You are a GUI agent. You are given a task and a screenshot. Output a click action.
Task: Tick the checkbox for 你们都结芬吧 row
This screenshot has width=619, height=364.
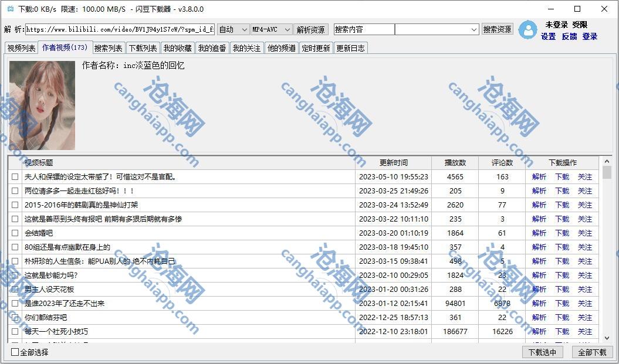pyautogui.click(x=15, y=318)
